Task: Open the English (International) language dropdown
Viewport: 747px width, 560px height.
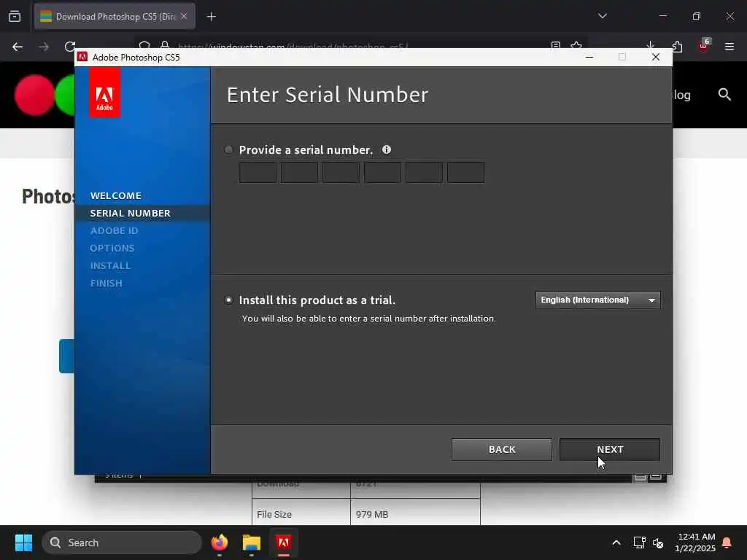Action: click(598, 300)
